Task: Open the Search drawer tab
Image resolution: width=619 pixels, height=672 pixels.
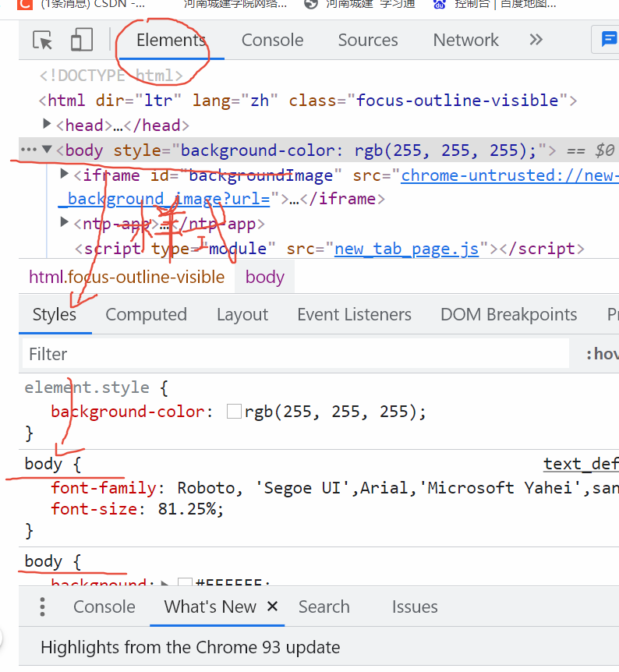Action: pyautogui.click(x=324, y=607)
